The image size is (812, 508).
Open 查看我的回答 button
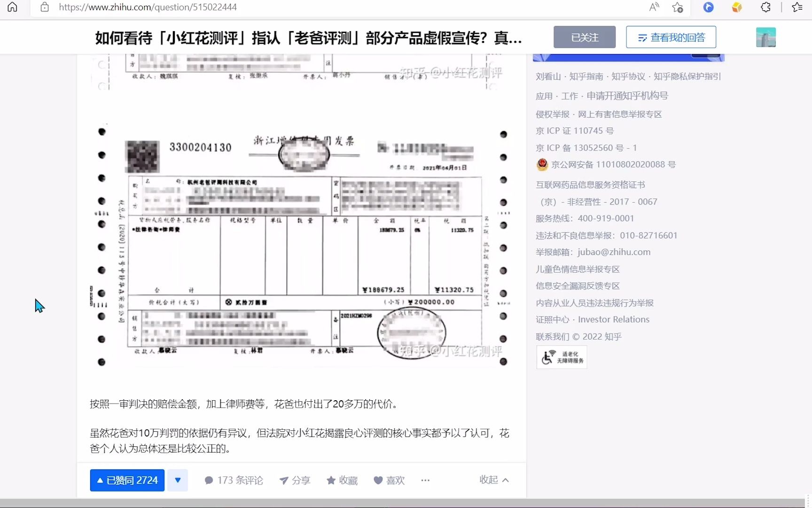point(671,37)
